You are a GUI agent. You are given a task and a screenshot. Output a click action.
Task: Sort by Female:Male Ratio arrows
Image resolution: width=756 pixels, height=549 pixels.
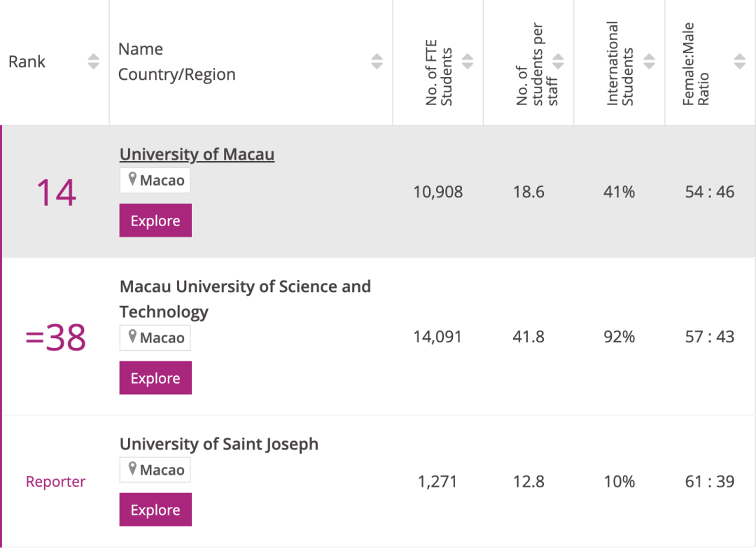point(740,62)
